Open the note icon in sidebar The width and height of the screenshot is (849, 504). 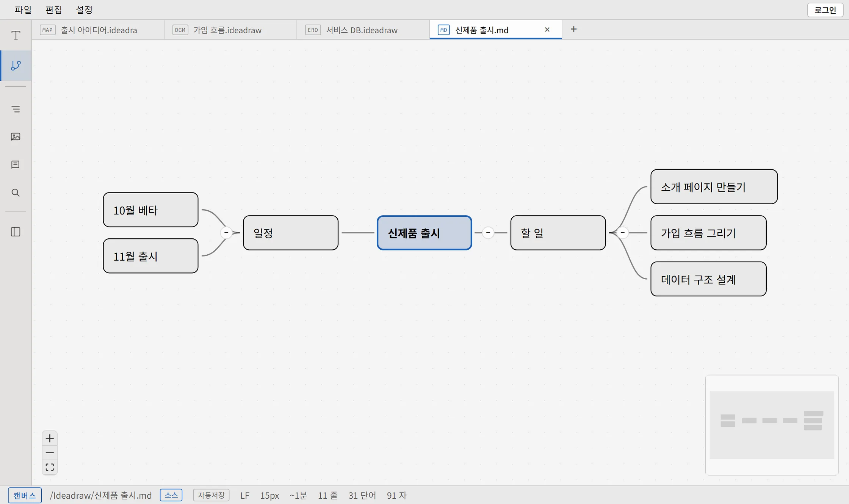tap(16, 164)
